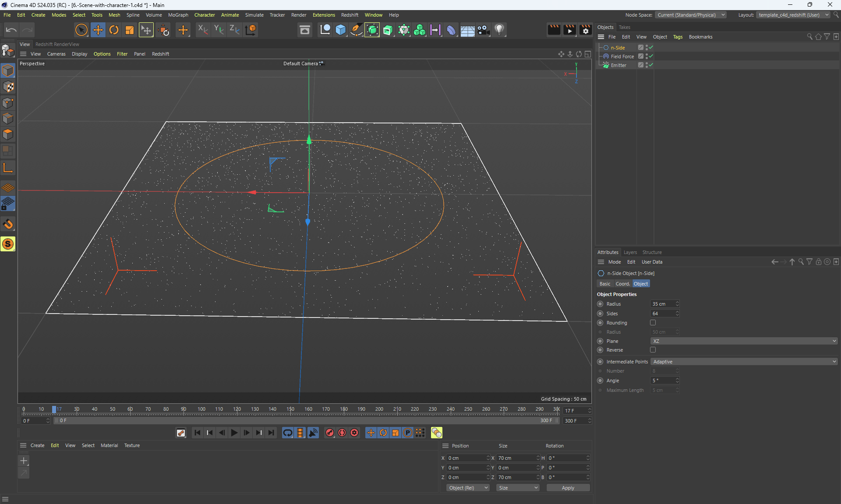Select the Move tool in the toolbar

tap(98, 30)
